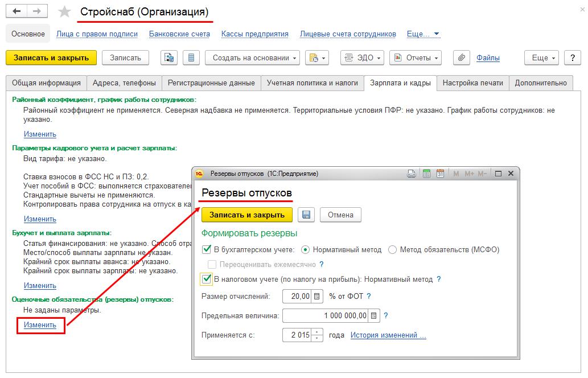Select Метод обязательств (МСФО) radio button
Screen dimensions: 588x378
392,250
